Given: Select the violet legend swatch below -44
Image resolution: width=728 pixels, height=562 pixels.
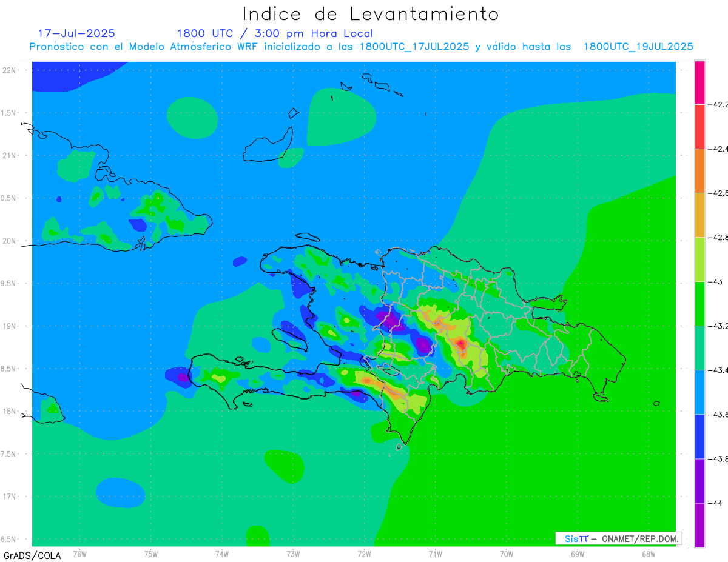Looking at the screenshot, I should pyautogui.click(x=699, y=524).
